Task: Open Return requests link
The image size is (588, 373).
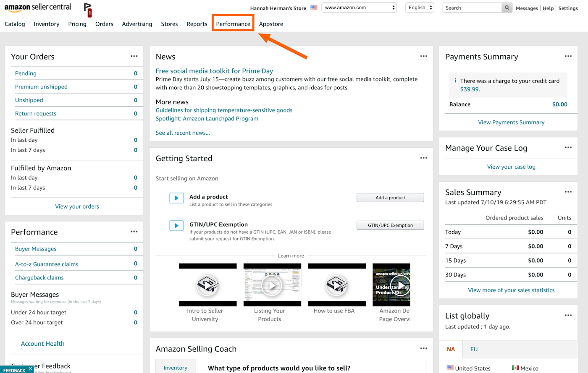Action: [36, 114]
